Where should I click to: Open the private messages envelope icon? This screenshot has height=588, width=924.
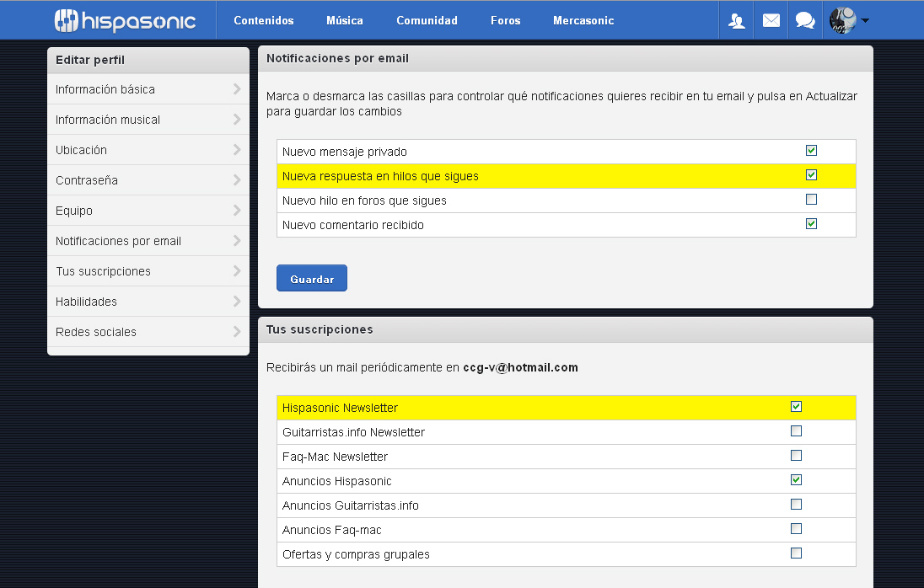coord(771,20)
